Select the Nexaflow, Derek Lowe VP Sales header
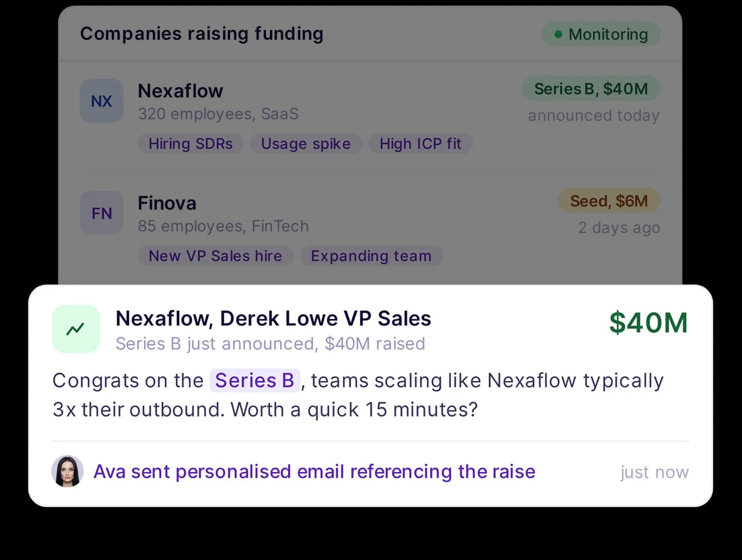This screenshot has height=560, width=742. point(273,318)
